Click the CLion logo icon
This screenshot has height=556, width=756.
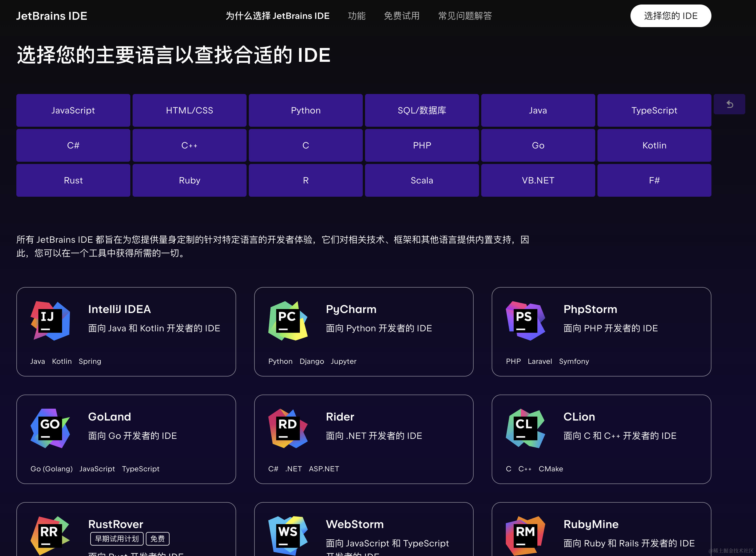tap(525, 428)
